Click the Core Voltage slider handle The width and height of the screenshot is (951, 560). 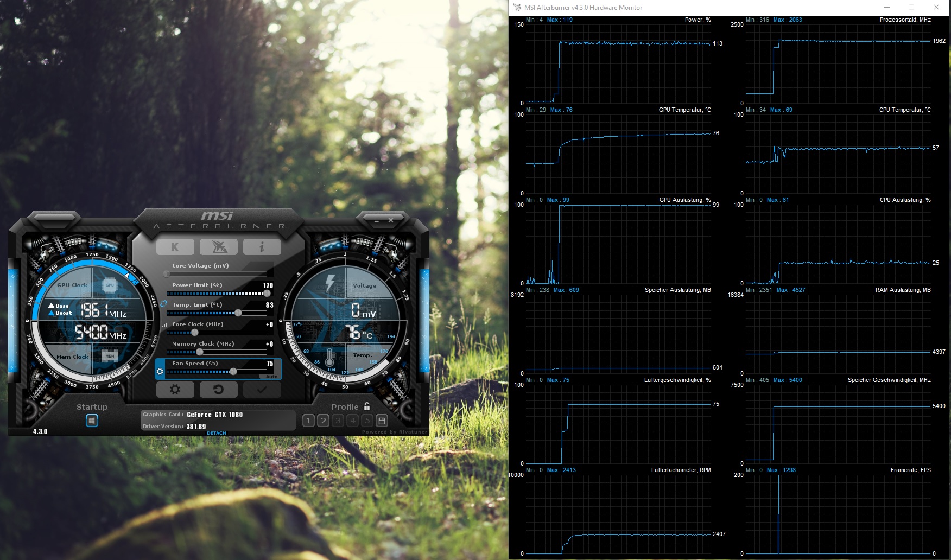[166, 274]
